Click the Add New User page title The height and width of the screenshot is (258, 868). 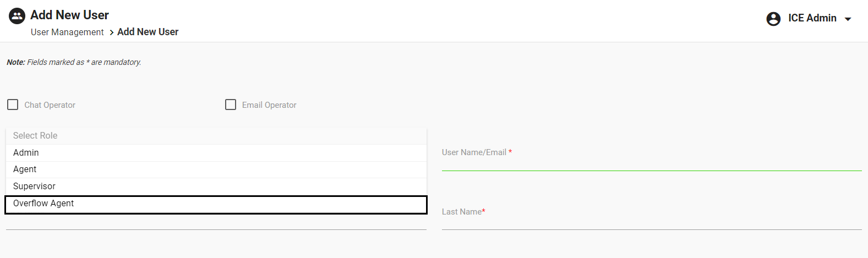(69, 15)
